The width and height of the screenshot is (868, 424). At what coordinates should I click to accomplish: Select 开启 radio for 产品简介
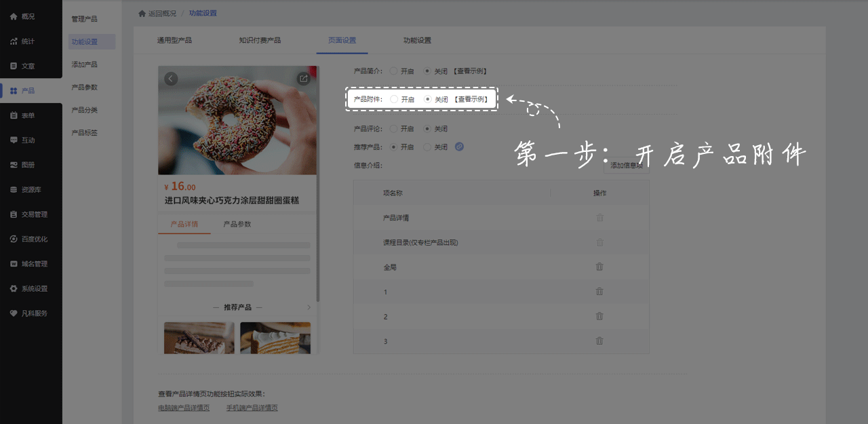point(394,71)
